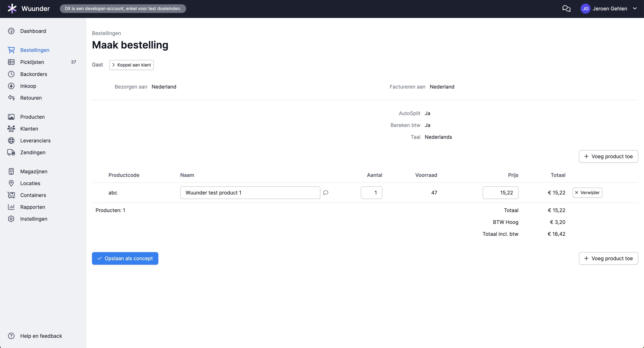Edit the product name field Wuunder test product 1

point(250,193)
